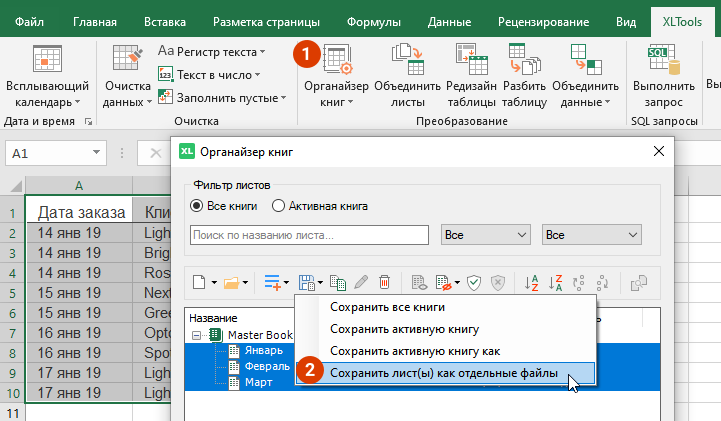Select the Все книги radio button
Image resolution: width=721 pixels, height=421 pixels.
pos(196,206)
